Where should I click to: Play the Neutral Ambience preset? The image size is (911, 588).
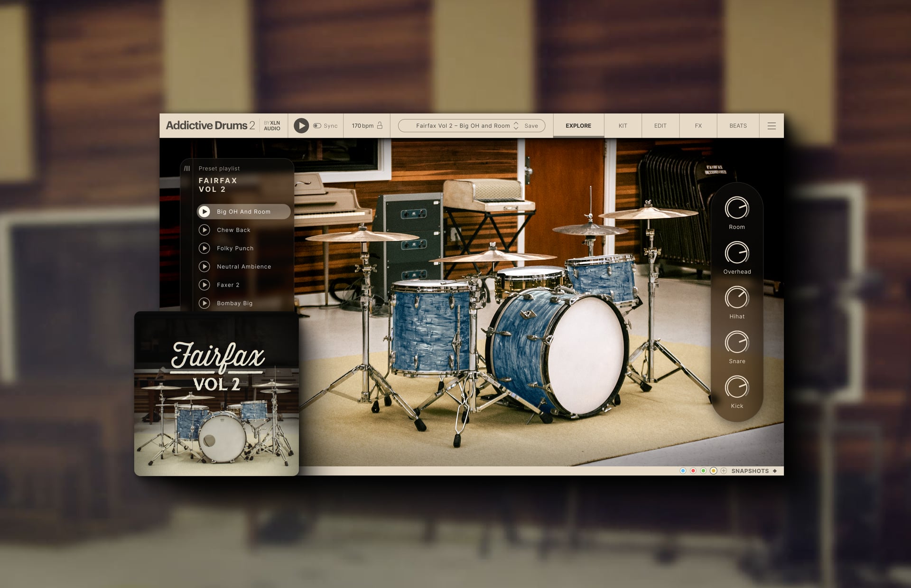click(x=205, y=266)
